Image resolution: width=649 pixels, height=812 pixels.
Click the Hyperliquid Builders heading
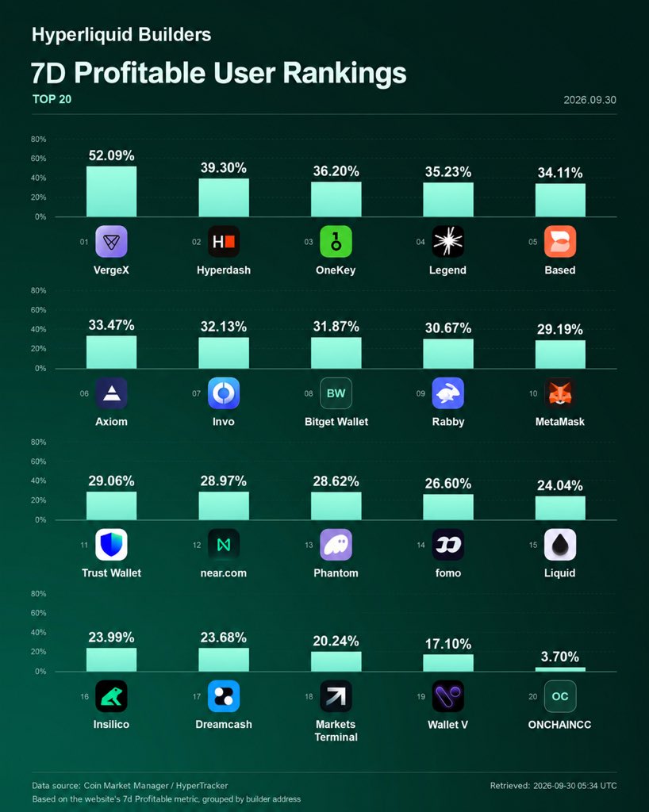point(121,35)
